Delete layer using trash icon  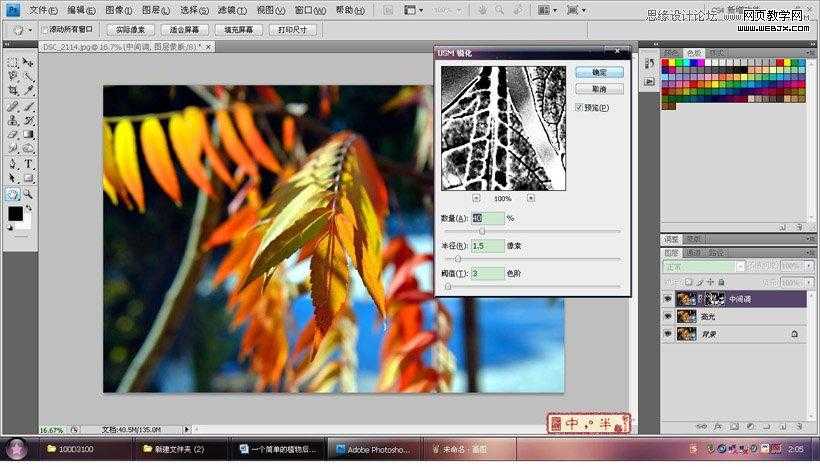point(800,427)
